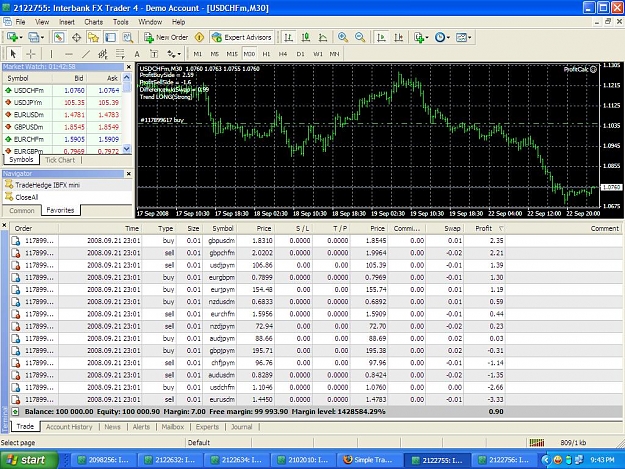Open the Tools menu

[x=120, y=22]
